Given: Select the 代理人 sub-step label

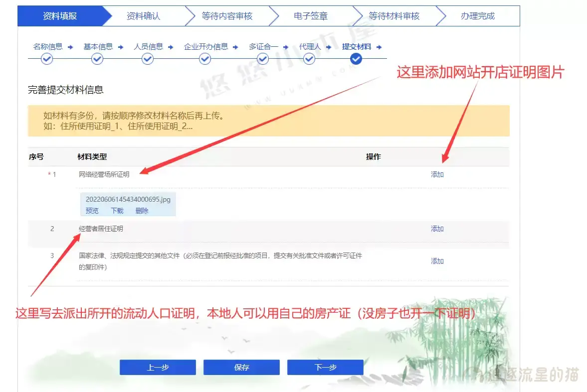Looking at the screenshot, I should point(309,47).
